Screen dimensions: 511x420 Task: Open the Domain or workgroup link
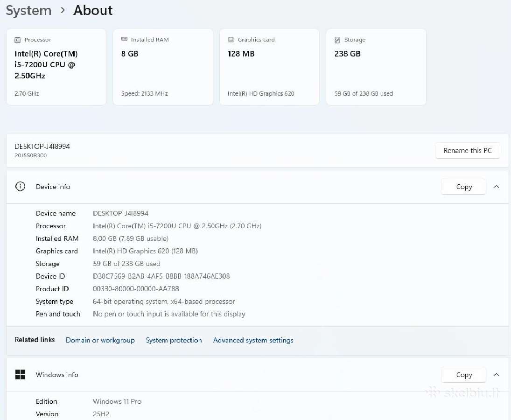100,340
